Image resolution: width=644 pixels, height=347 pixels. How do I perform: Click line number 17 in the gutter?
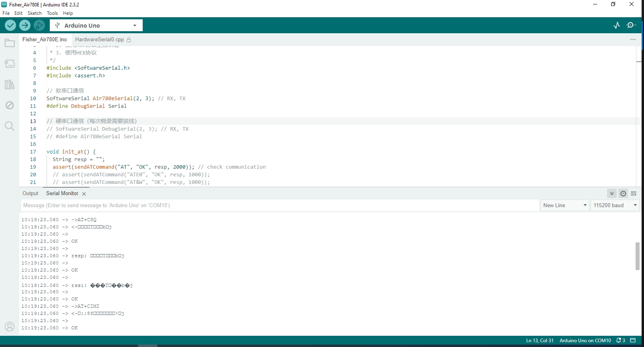[33, 152]
